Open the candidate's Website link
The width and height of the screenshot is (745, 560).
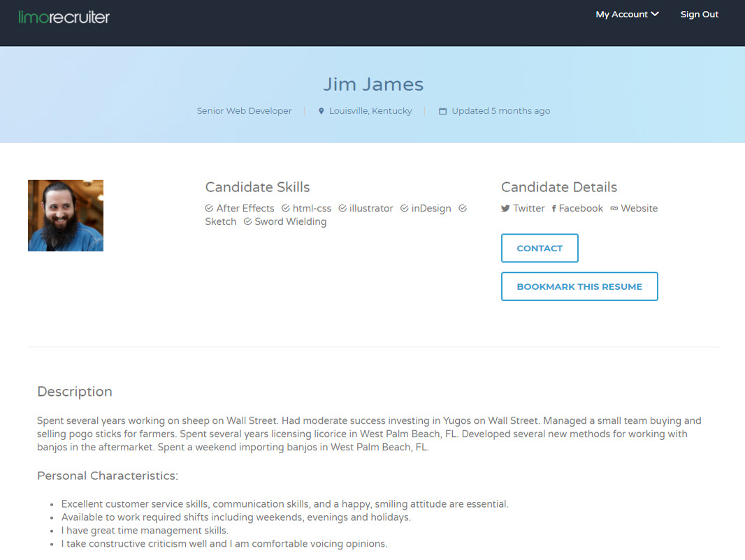click(639, 208)
